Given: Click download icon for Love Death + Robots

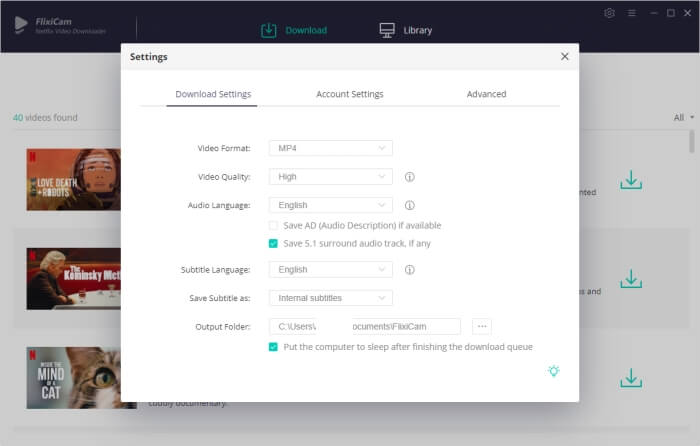Looking at the screenshot, I should tap(630, 180).
